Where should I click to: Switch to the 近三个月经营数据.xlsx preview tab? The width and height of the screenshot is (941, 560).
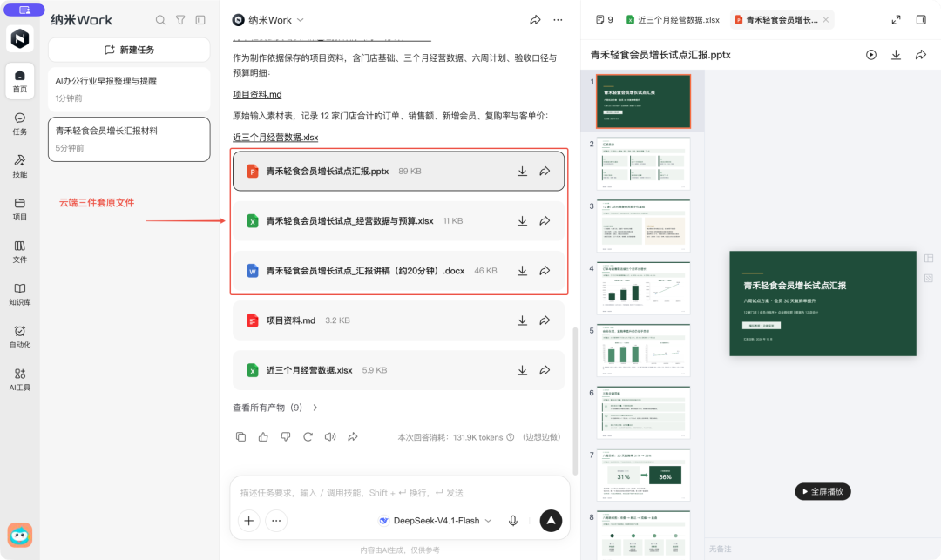[673, 20]
